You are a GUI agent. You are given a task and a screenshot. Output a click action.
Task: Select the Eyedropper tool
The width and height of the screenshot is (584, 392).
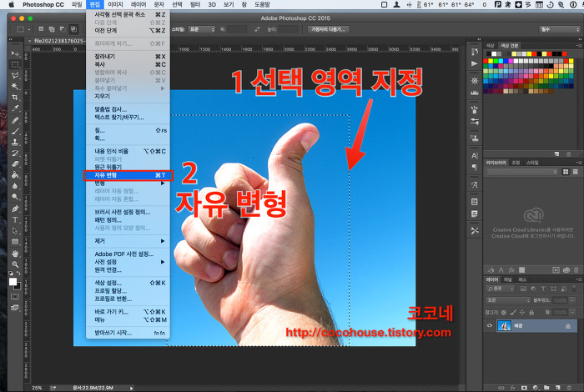tap(15, 108)
